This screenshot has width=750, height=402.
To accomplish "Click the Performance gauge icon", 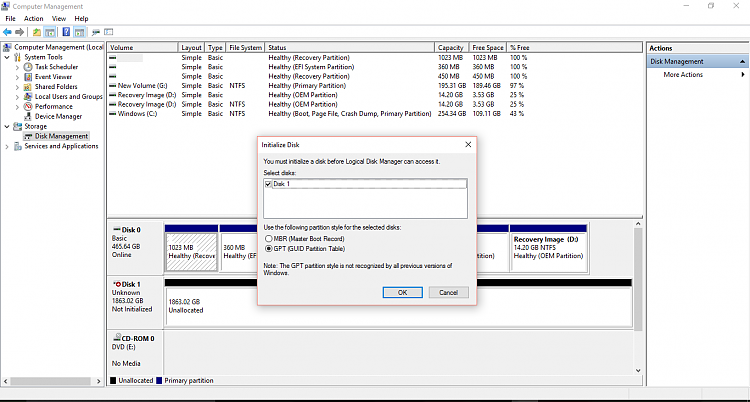I will coord(28,106).
